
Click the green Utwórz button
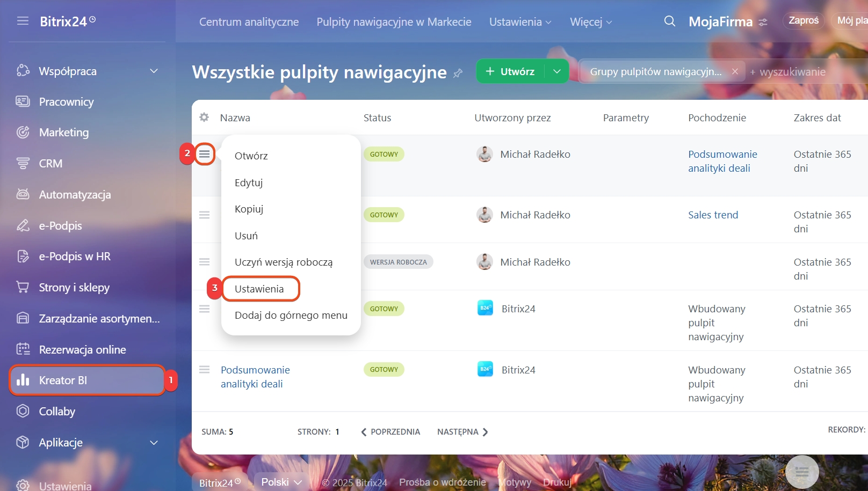pyautogui.click(x=510, y=71)
